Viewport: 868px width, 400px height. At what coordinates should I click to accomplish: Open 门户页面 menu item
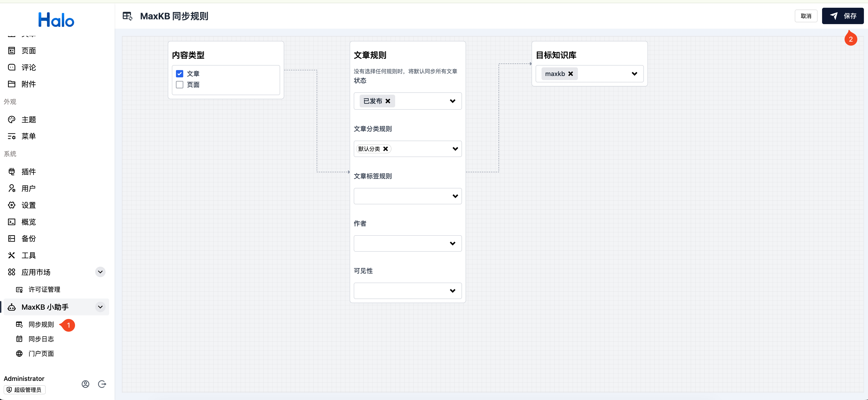(41, 353)
